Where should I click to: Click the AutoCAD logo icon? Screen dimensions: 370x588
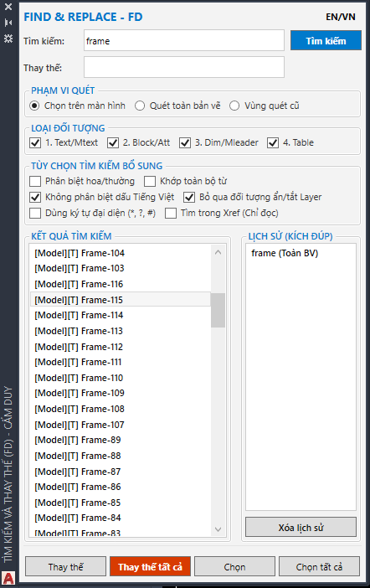point(8,579)
